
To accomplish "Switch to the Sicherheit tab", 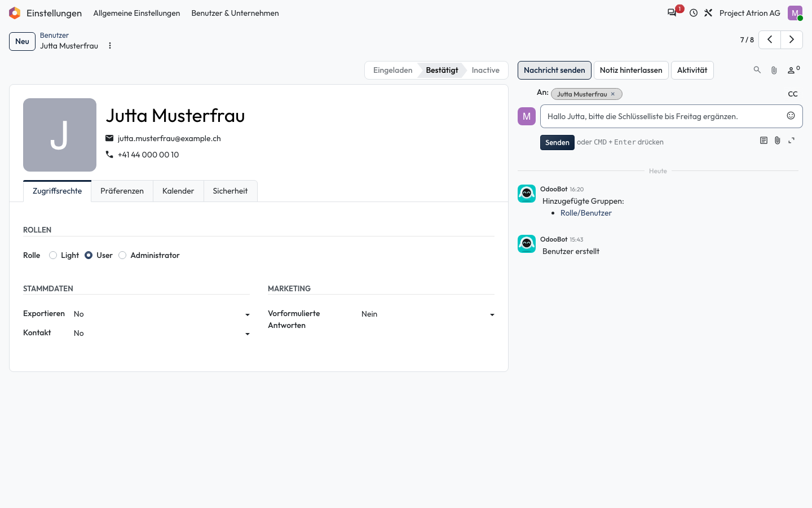I will [230, 191].
